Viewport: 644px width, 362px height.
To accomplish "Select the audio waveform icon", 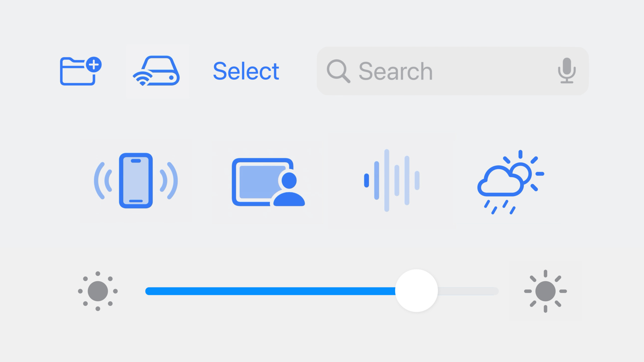I will tap(392, 180).
